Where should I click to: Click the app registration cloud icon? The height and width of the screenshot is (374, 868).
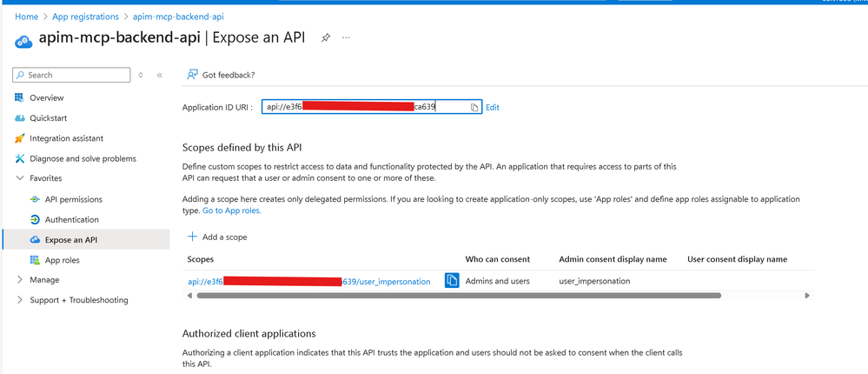23,41
